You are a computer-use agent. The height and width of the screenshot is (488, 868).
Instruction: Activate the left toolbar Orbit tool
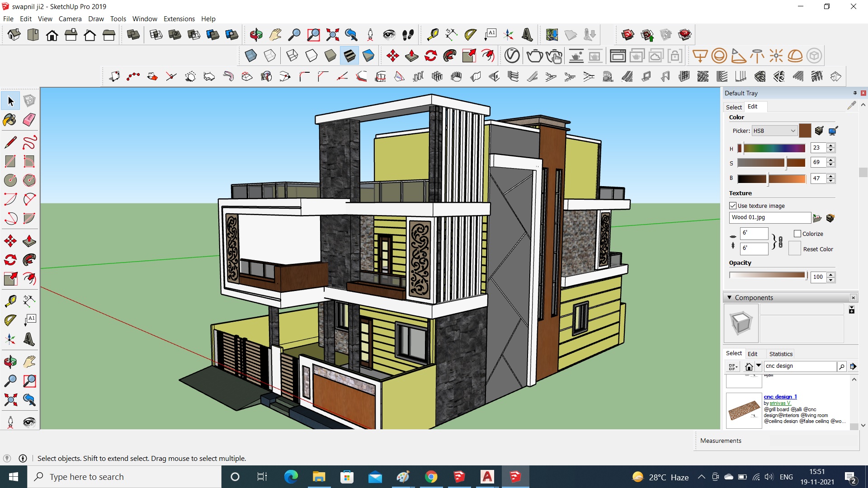(10, 361)
